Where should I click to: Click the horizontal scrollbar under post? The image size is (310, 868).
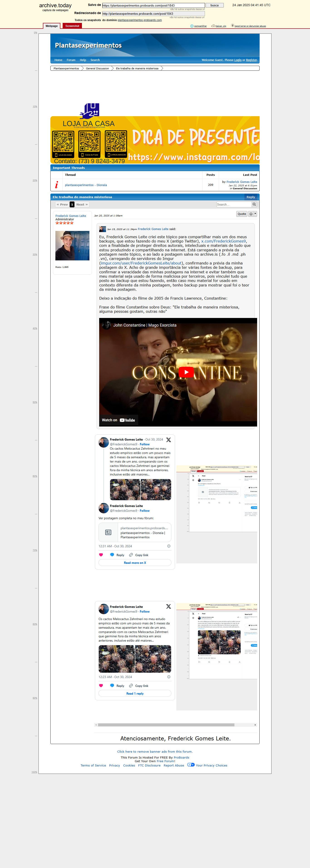pyautogui.click(x=166, y=725)
